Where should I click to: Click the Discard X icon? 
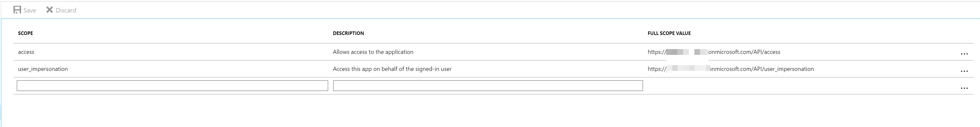[x=50, y=10]
